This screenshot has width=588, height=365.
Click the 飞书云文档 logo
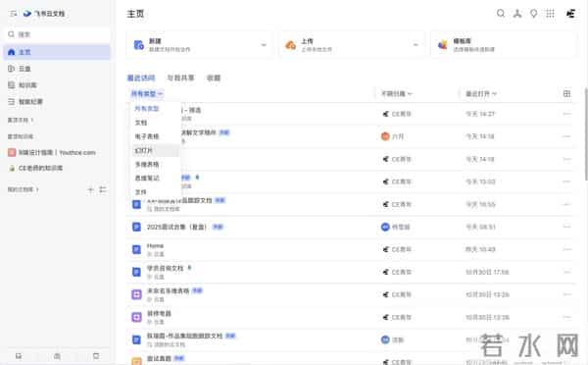click(43, 14)
